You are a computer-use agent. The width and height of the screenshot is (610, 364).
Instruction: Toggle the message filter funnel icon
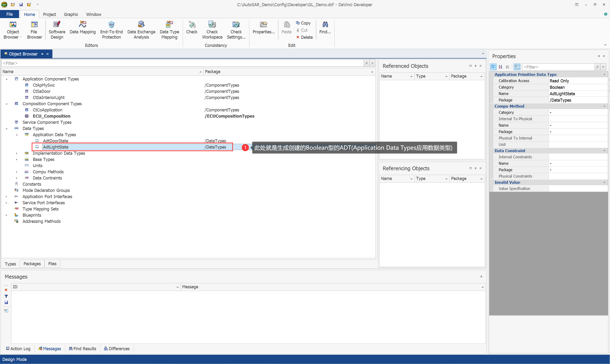[6, 296]
